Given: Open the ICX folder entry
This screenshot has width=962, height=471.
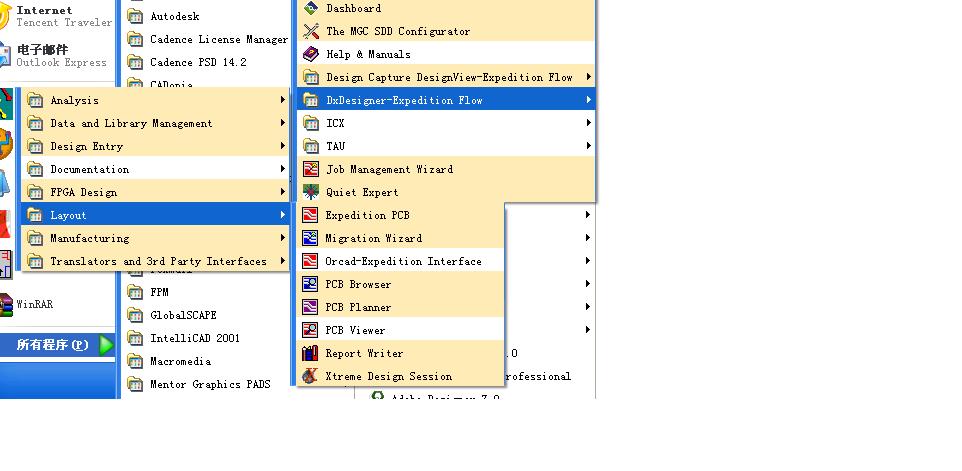Looking at the screenshot, I should [x=446, y=123].
